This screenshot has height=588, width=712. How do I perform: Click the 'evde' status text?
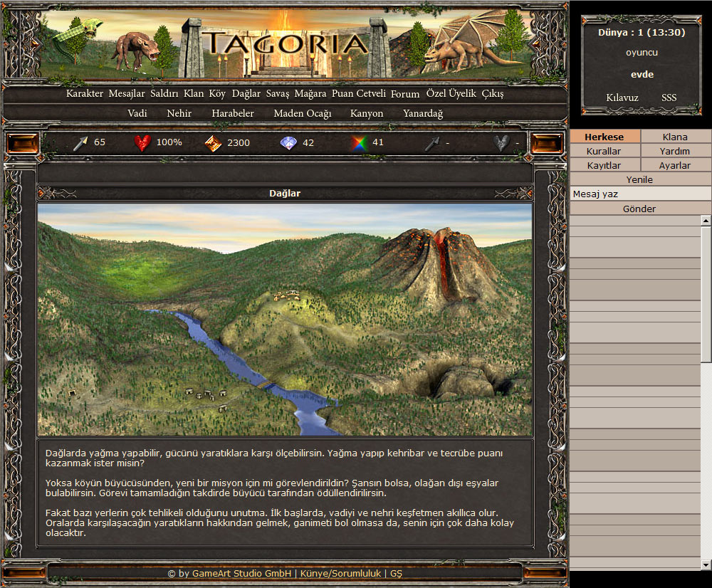642,75
